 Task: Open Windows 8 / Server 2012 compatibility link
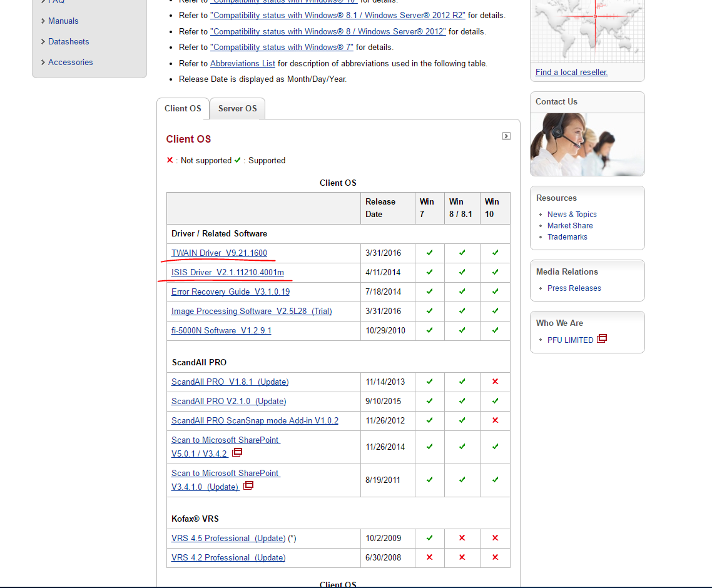tap(328, 32)
